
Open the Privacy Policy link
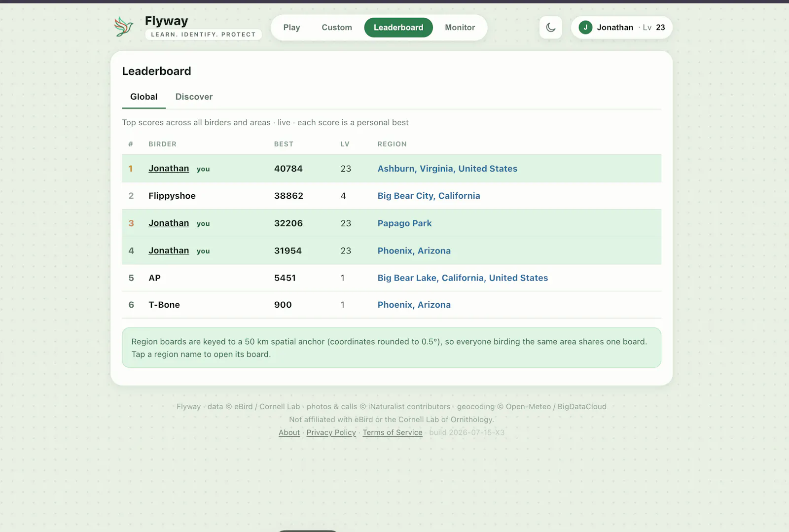pos(331,432)
